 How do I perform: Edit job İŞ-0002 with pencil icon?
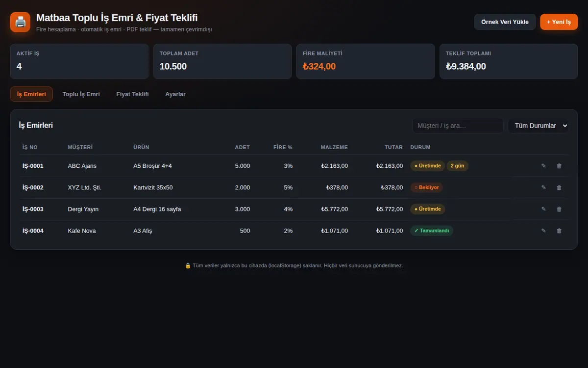coord(543,187)
